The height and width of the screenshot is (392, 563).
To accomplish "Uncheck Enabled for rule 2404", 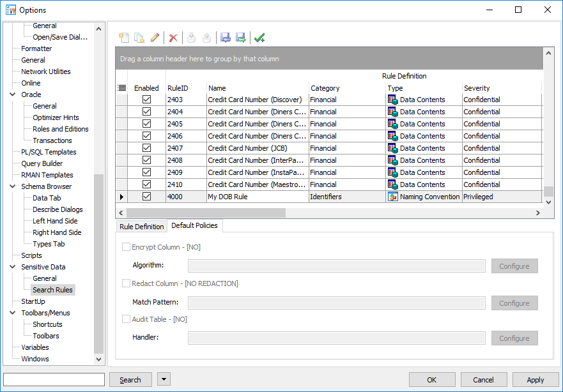I will (x=146, y=112).
